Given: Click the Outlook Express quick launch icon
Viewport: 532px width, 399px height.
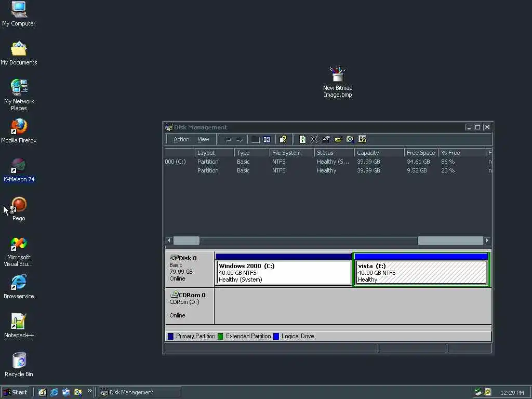Looking at the screenshot, I should tap(66, 392).
